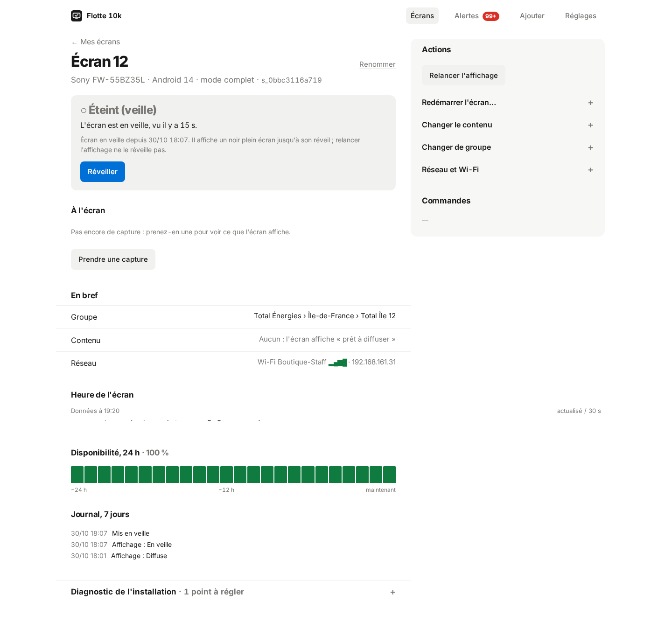Click actualisé / 30 s status text
Screen dimensions: 672x622
(579, 411)
